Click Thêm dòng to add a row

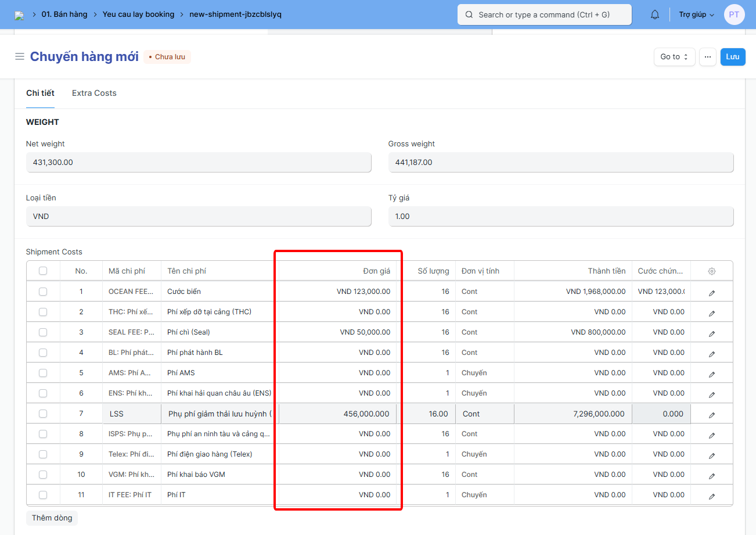coord(52,518)
